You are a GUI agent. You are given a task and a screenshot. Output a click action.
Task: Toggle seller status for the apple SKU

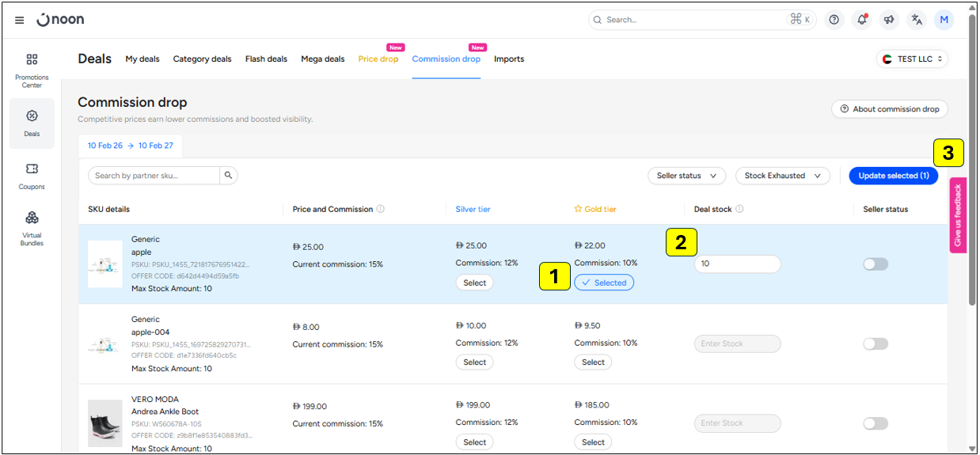(876, 264)
